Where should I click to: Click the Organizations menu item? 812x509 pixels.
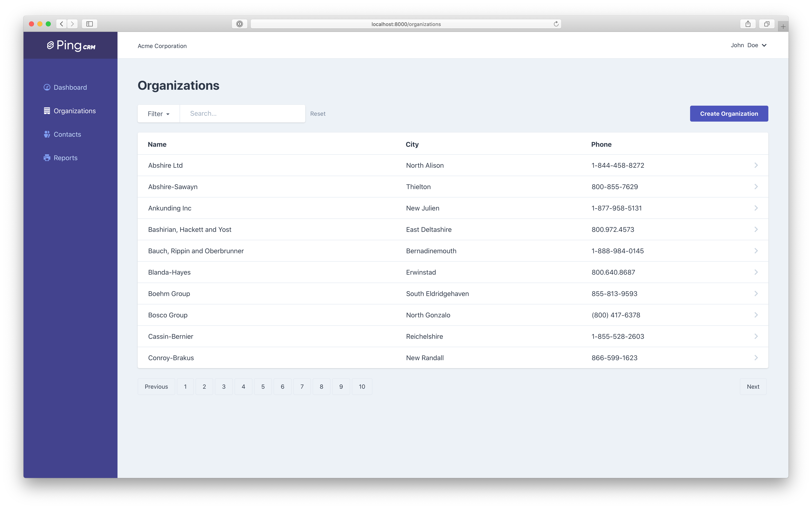click(74, 110)
